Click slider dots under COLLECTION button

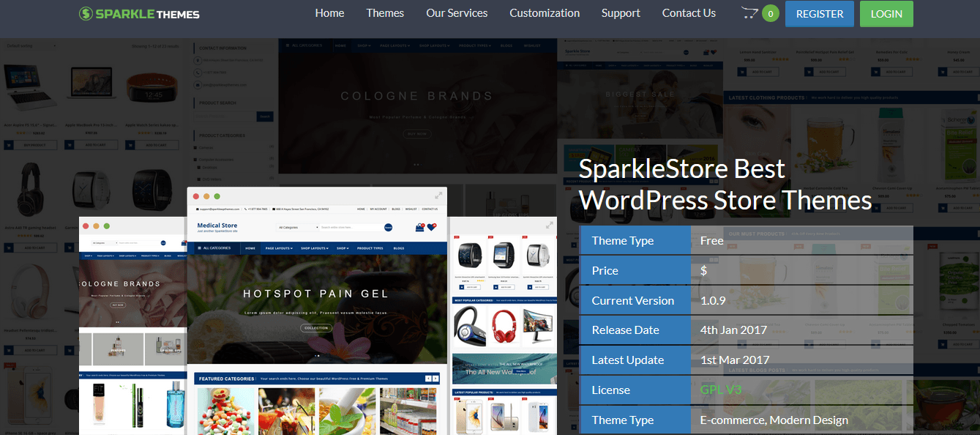coord(316,355)
